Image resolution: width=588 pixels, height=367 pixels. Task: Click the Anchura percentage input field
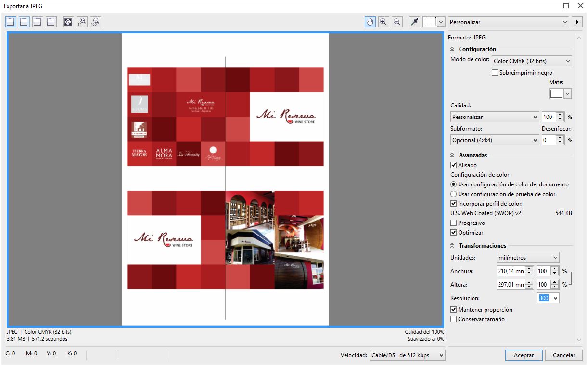pos(544,271)
